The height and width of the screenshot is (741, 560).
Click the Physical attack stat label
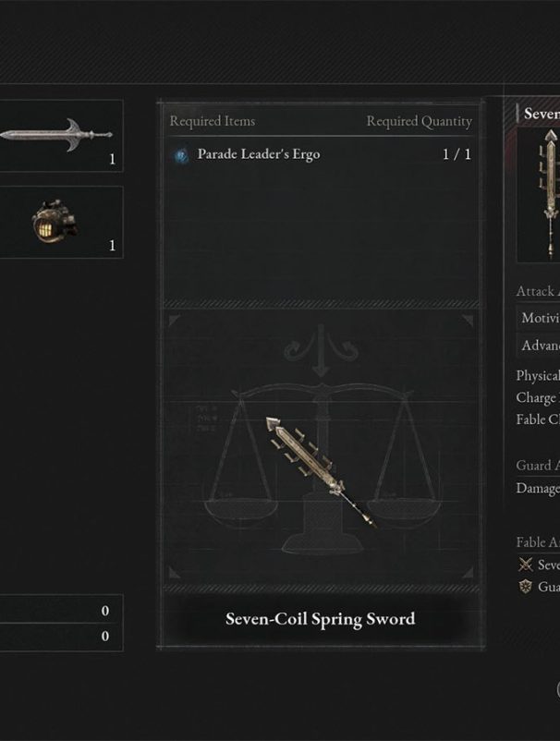pos(538,376)
